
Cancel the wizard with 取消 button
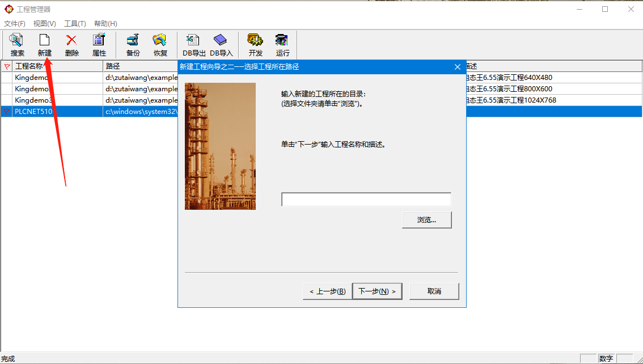(434, 291)
